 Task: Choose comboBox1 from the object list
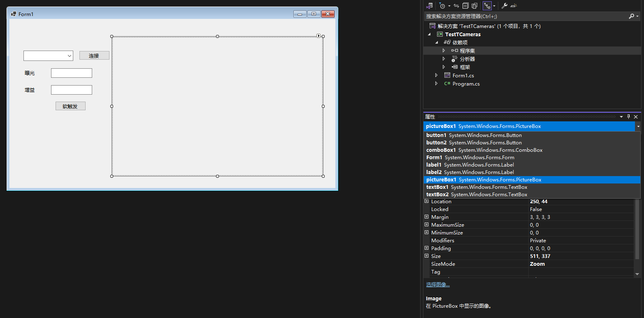pyautogui.click(x=532, y=150)
